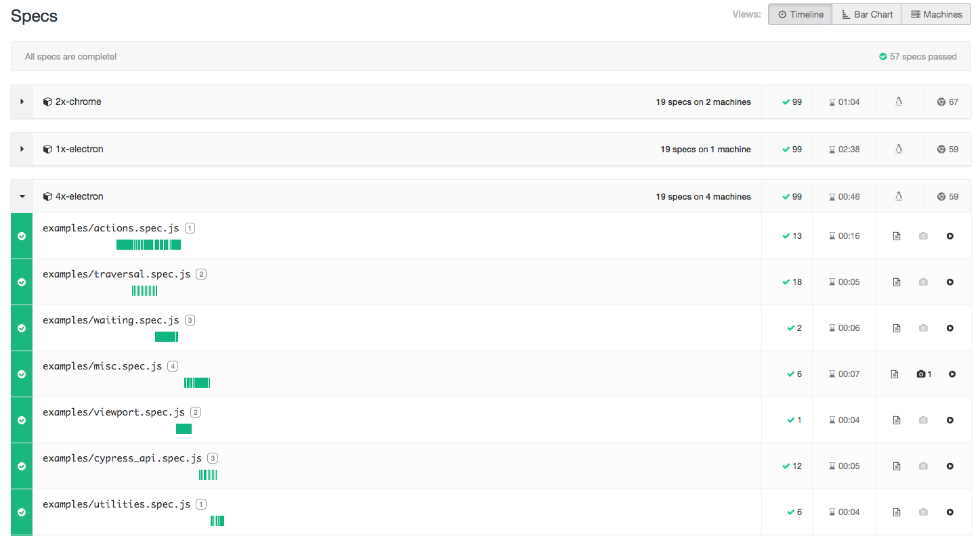Play video for actions.spec.js
This screenshot has height=536, width=980.
[950, 236]
